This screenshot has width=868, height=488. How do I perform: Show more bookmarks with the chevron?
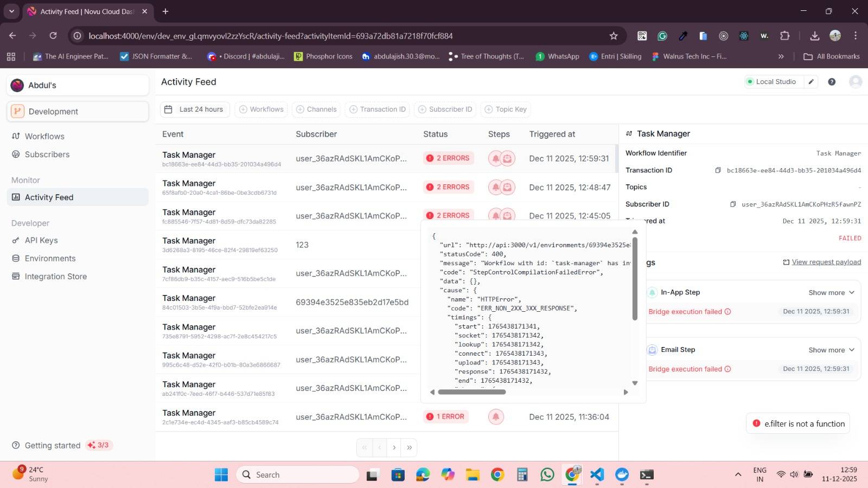pos(781,56)
